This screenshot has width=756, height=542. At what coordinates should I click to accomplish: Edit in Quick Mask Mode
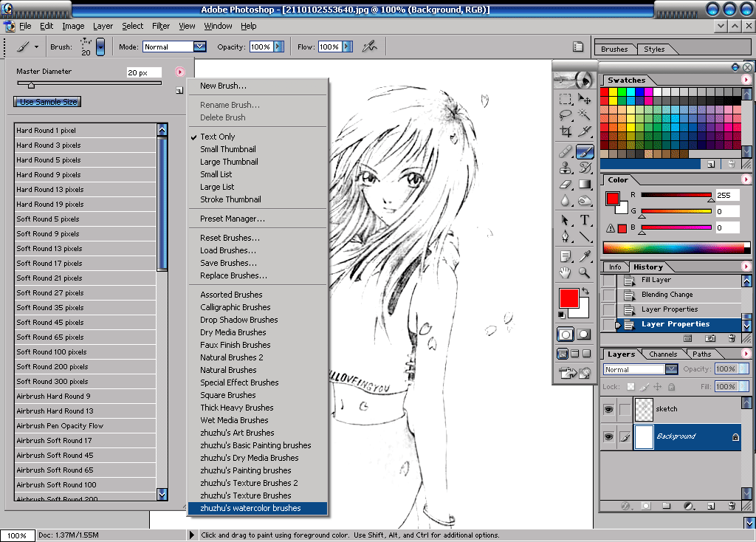point(584,335)
